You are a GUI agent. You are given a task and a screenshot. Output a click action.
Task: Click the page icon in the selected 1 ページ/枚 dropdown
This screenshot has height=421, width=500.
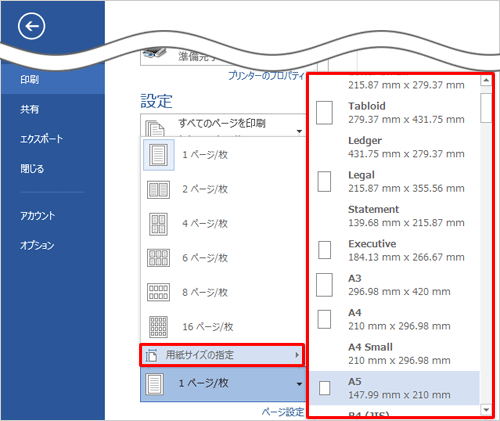155,384
